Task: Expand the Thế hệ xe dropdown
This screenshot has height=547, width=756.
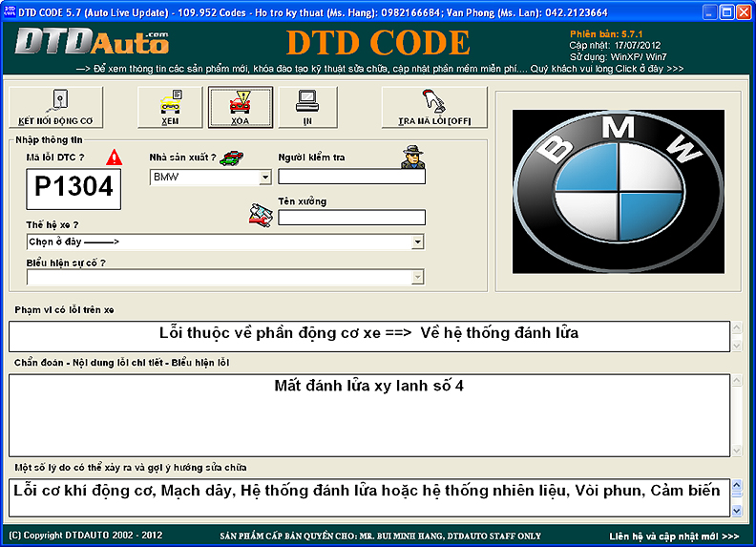Action: [417, 242]
